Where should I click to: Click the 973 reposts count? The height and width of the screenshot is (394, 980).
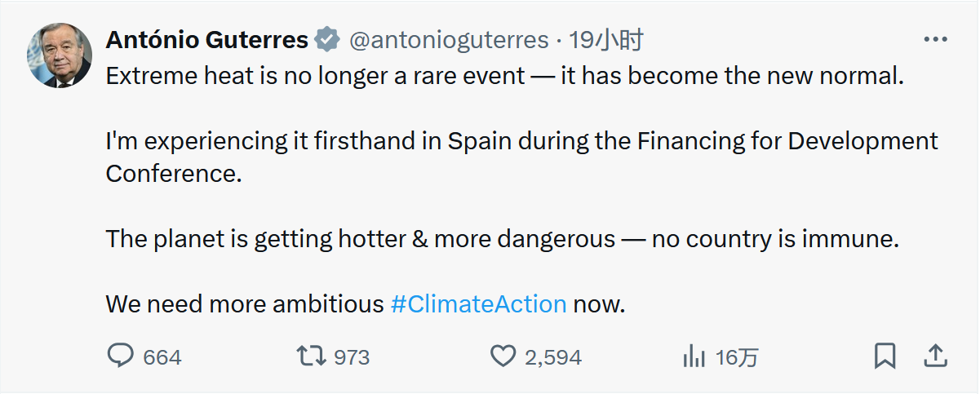pyautogui.click(x=352, y=357)
